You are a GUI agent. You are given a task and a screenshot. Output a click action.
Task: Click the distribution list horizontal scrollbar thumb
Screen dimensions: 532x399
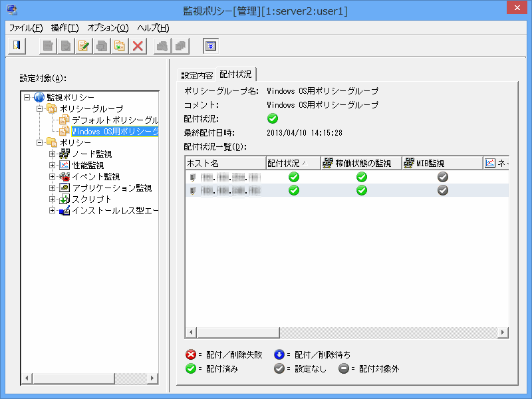pyautogui.click(x=236, y=332)
